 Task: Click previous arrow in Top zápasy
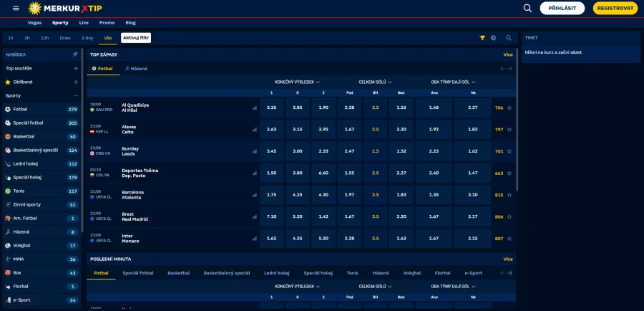(503, 69)
